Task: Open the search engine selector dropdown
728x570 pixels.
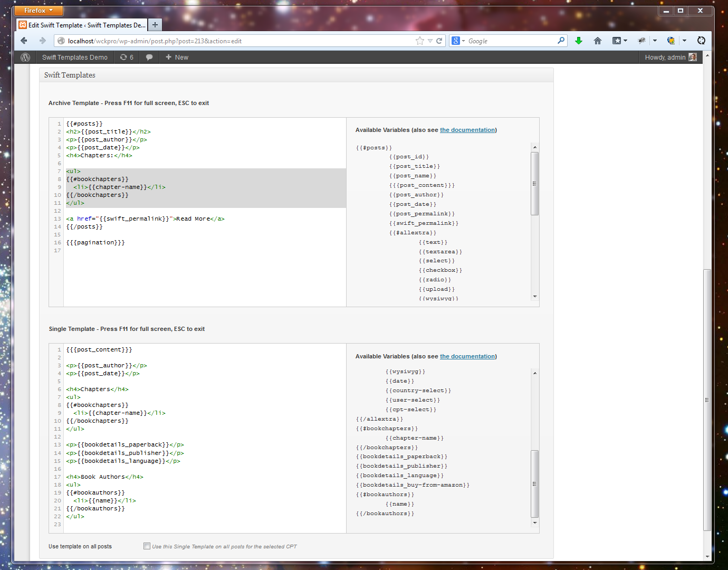Action: 458,41
